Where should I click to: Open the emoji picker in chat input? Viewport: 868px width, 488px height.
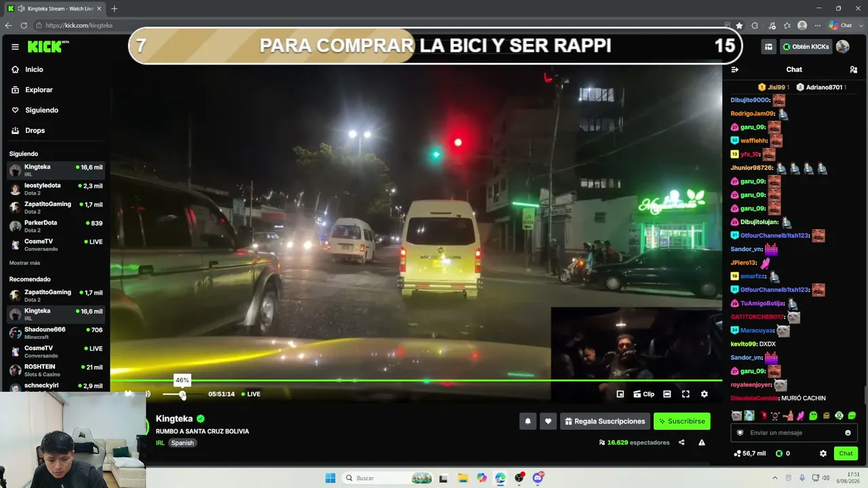848,432
